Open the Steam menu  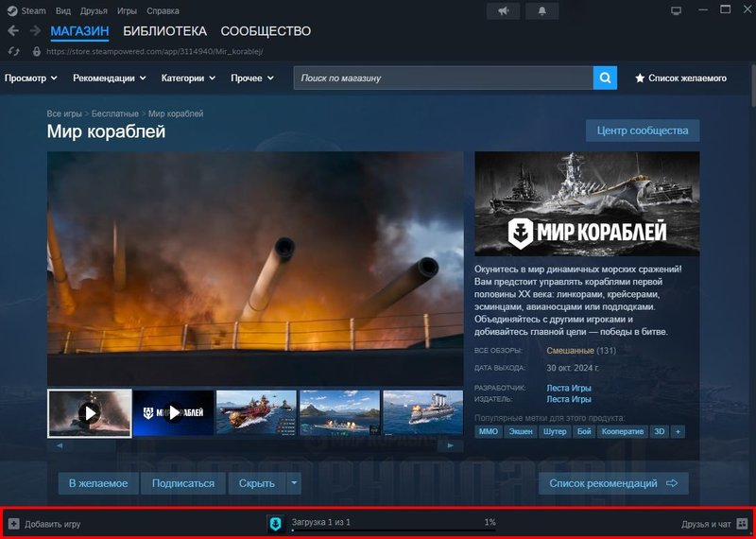[33, 10]
